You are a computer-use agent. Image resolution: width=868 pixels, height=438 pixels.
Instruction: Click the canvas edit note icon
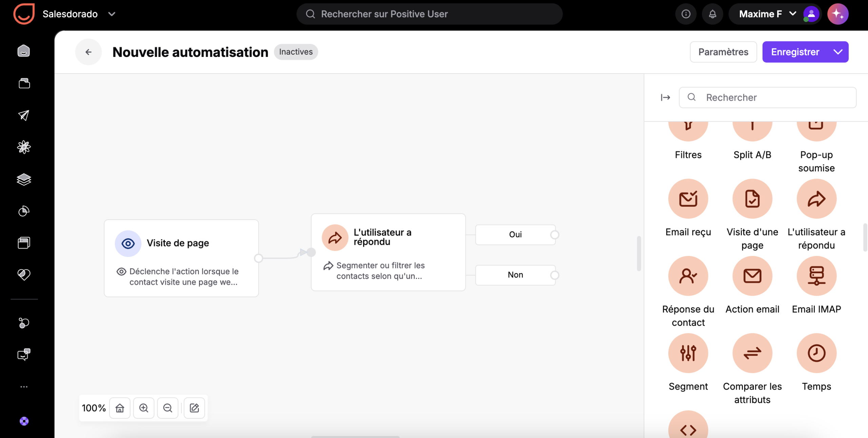pyautogui.click(x=194, y=408)
